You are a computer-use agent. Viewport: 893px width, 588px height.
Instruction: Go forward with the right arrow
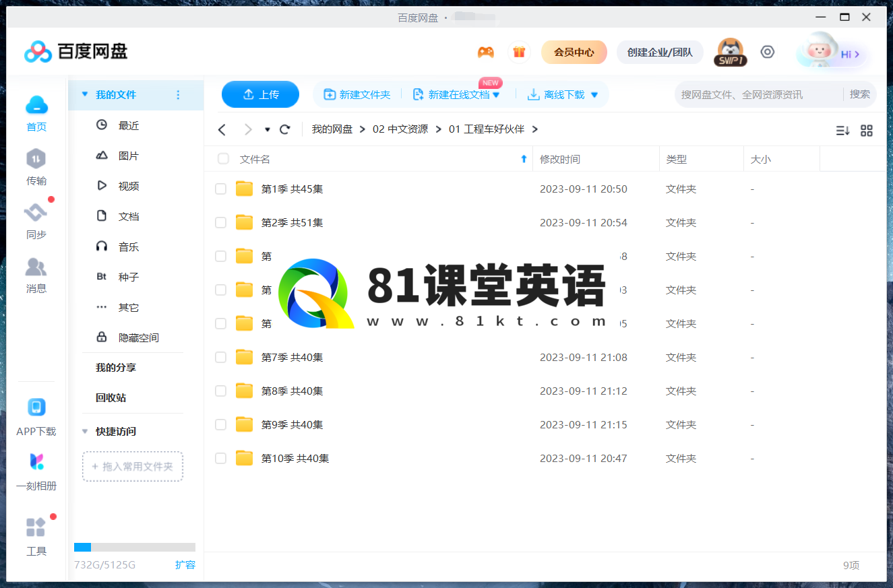247,129
